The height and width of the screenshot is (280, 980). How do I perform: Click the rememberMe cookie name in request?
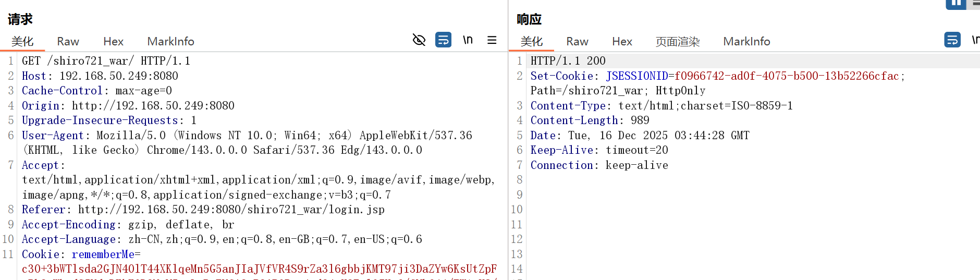pos(103,254)
